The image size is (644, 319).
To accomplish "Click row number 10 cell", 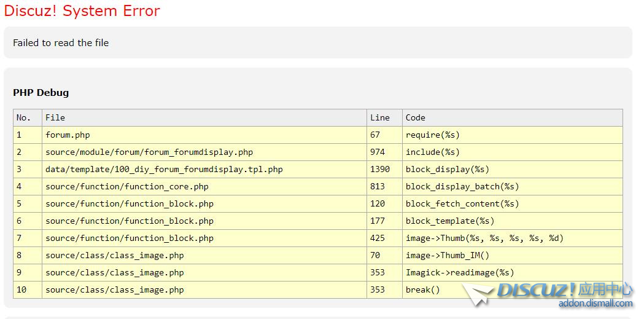I will point(28,290).
